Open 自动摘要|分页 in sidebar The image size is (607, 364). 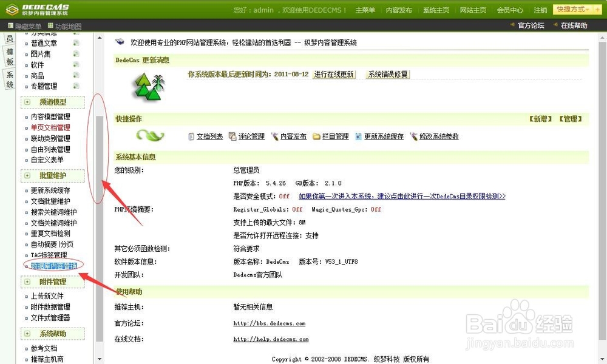click(x=52, y=244)
